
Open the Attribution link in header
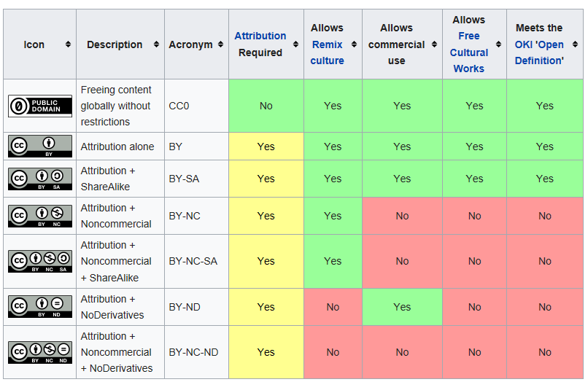tap(260, 36)
